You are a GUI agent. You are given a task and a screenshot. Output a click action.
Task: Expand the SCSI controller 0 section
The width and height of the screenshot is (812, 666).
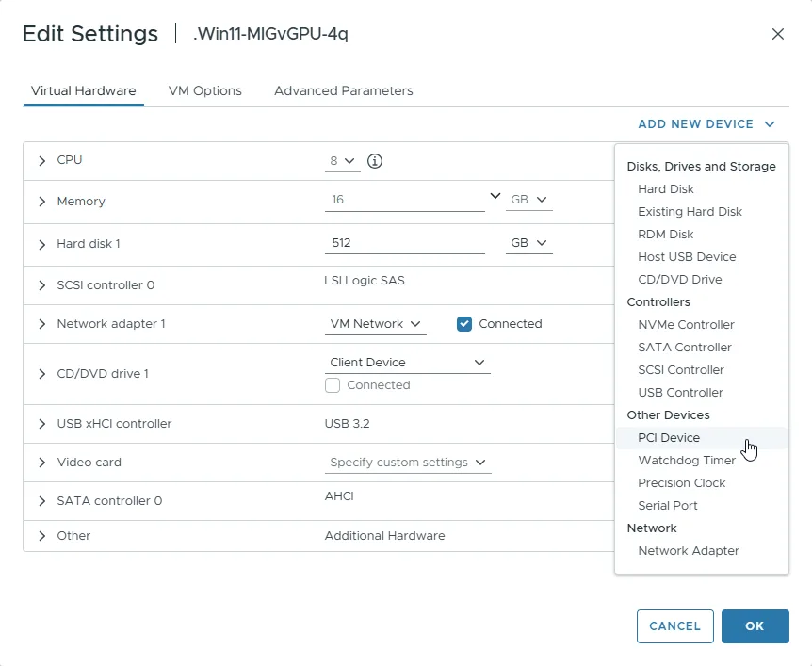coord(41,284)
